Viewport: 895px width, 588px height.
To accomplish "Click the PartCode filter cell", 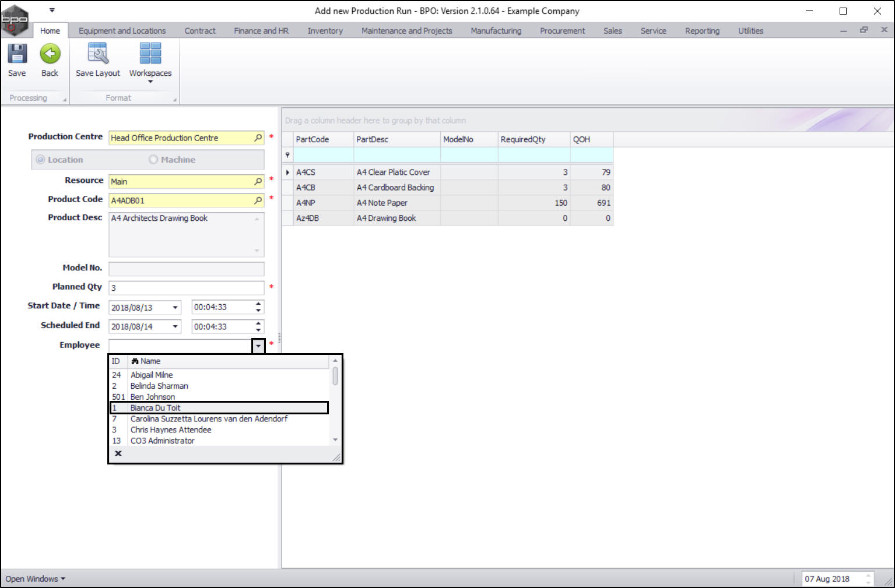I will (x=324, y=154).
